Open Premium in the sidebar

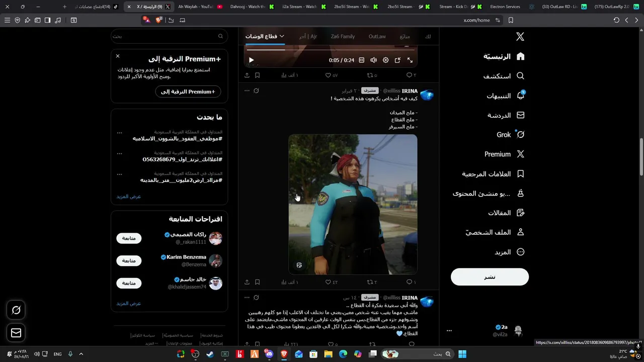pos(504,154)
